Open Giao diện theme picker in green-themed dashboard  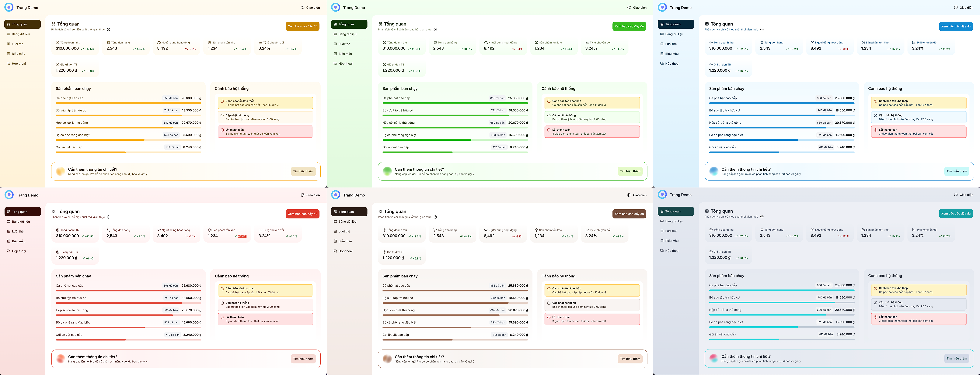coord(637,8)
